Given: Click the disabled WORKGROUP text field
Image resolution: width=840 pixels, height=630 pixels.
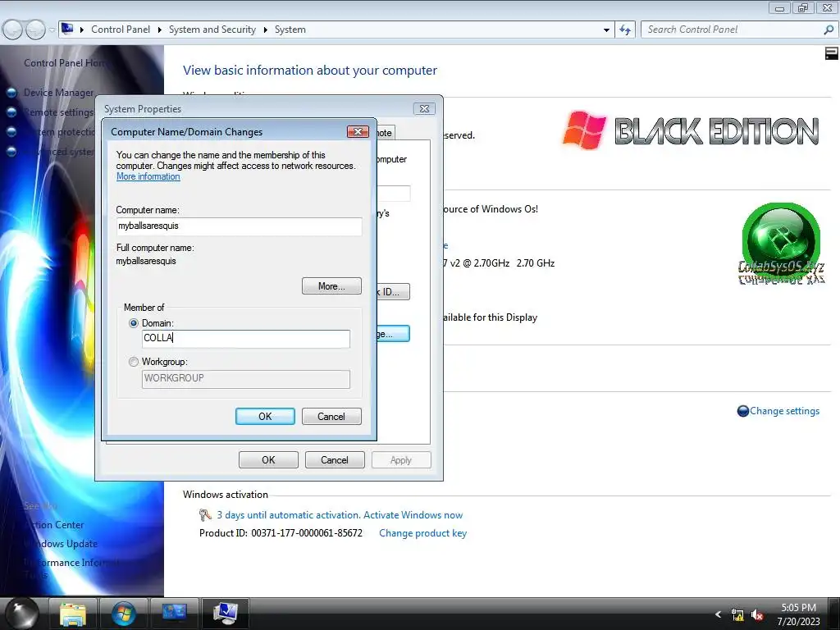Looking at the screenshot, I should 246,379.
